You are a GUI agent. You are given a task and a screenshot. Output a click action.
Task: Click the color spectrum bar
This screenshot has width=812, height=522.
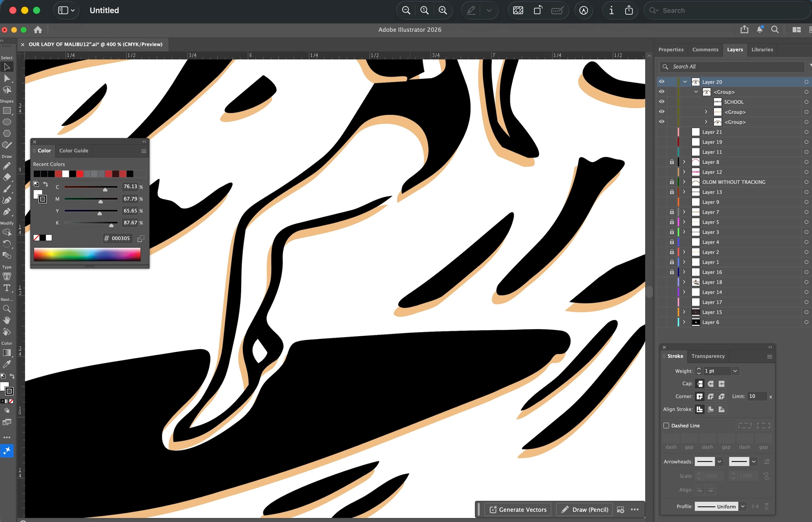tap(87, 254)
